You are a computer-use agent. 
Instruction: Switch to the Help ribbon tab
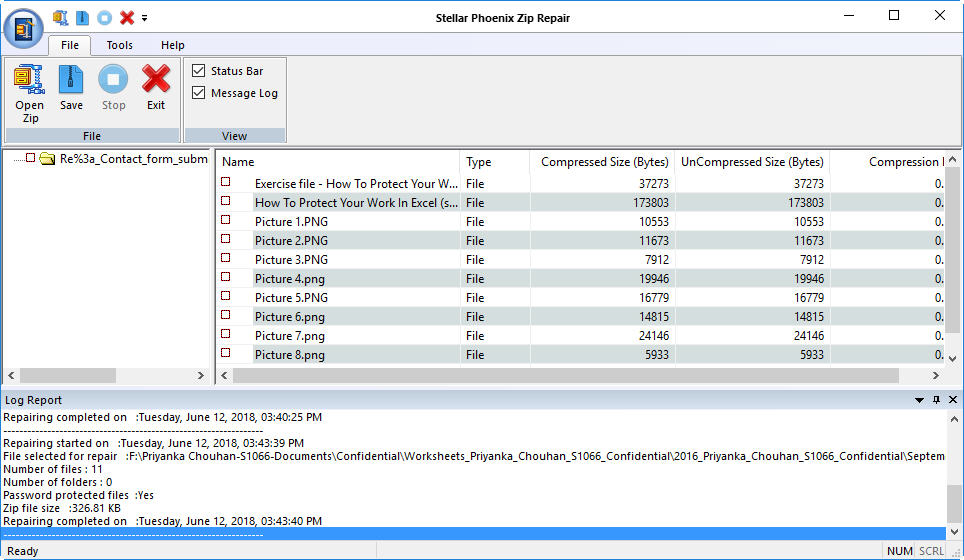pos(173,45)
